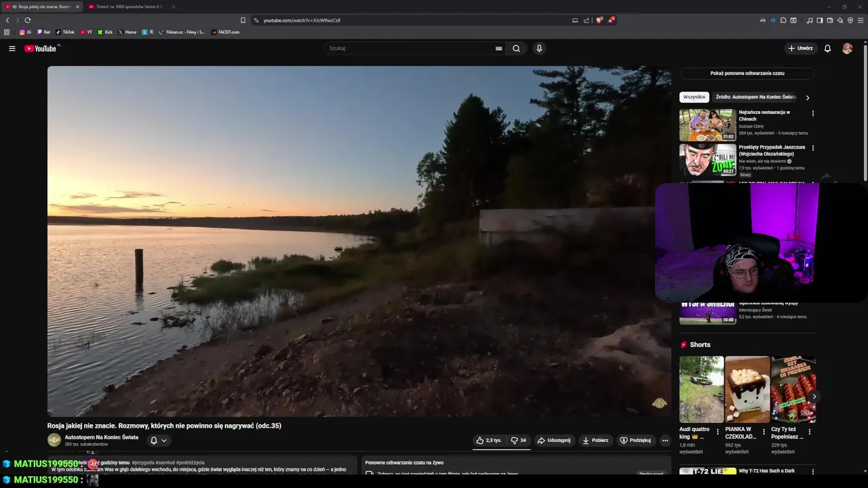This screenshot has height=488, width=868.
Task: Open the account avatar menu
Action: 847,48
